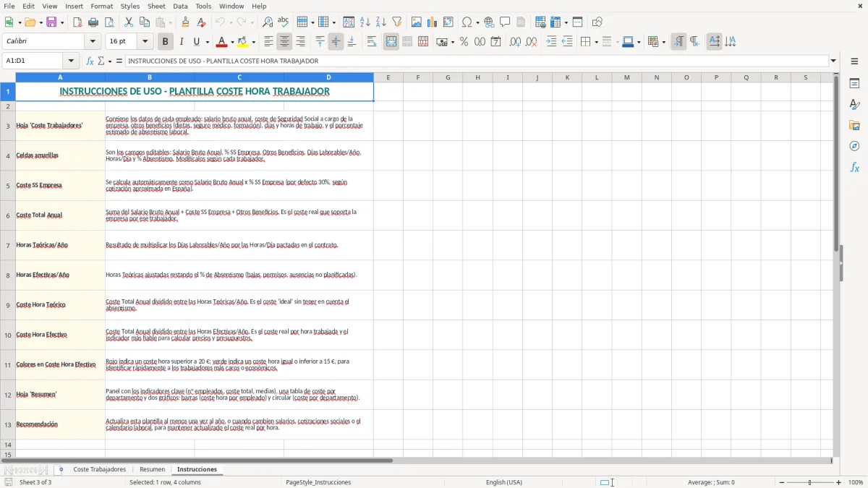Open the sidebar Properties panel
Viewport: 868px width, 488px height.
coord(854,84)
